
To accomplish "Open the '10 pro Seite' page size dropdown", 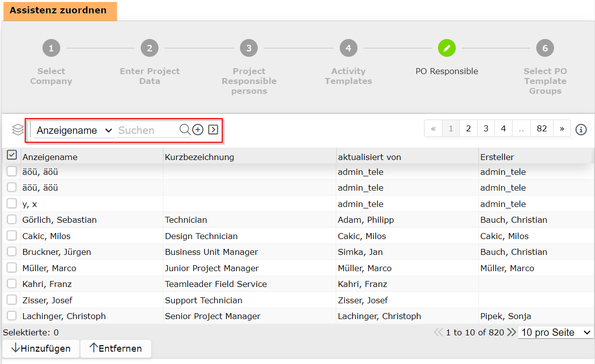I will pos(555,332).
